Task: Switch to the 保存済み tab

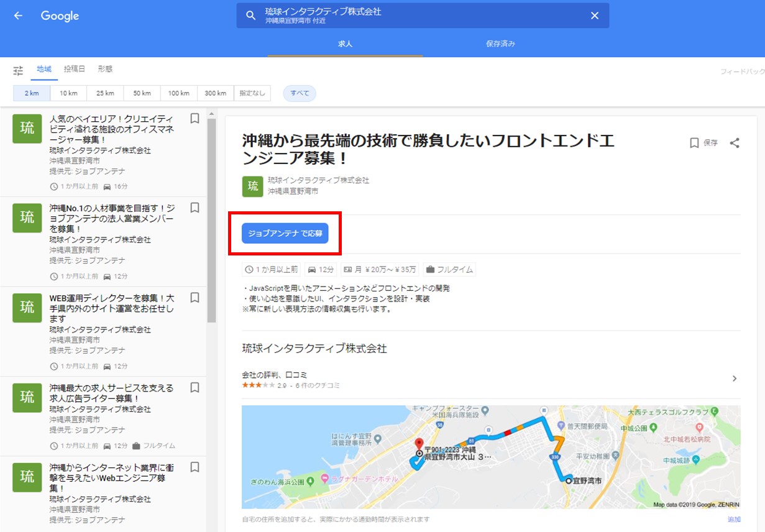Action: point(500,44)
